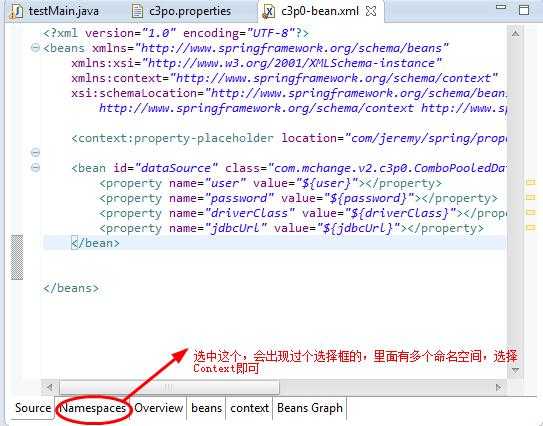Click the xmlns:xsi attribute line
Image resolution: width=543 pixels, height=426 pixels.
[257, 63]
